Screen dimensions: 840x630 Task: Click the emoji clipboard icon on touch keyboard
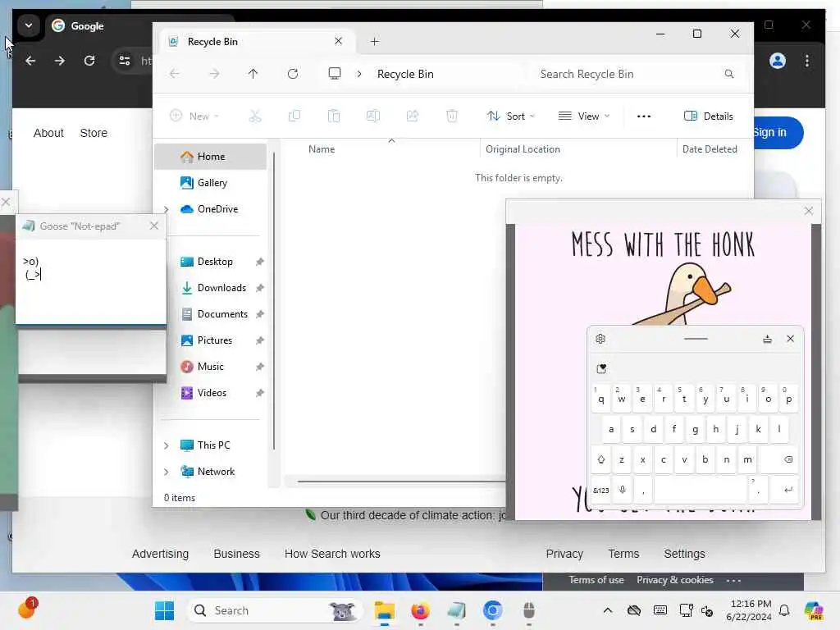(x=601, y=368)
